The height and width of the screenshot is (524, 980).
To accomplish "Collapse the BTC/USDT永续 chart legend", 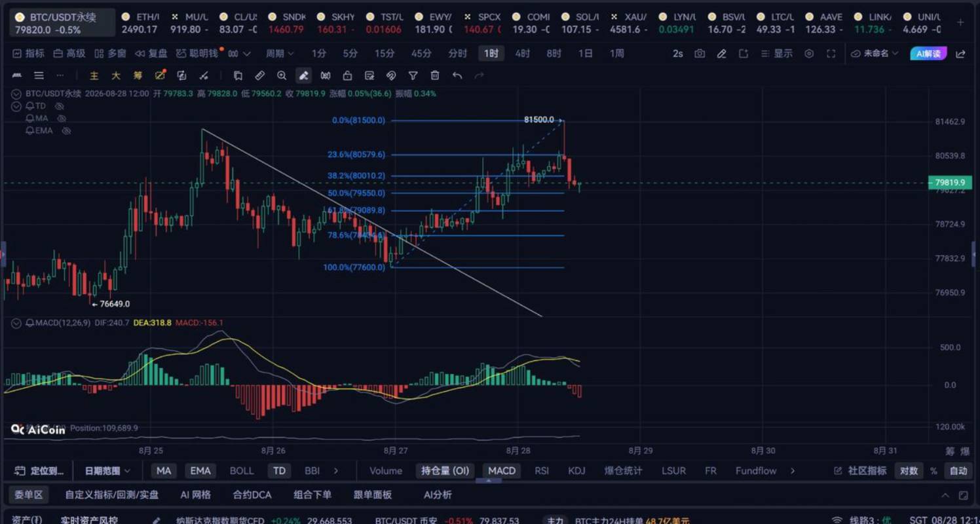I will 16,94.
